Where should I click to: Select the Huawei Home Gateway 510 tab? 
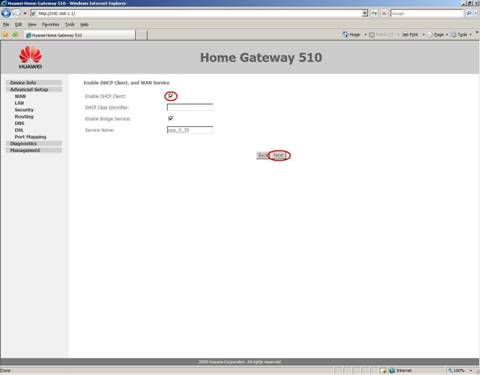(80, 35)
